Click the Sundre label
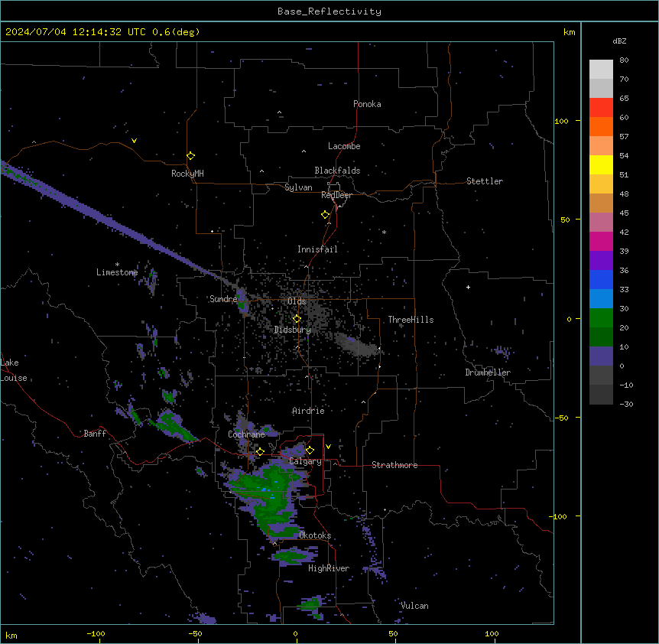Screen dimensions: 659x644 (223, 299)
